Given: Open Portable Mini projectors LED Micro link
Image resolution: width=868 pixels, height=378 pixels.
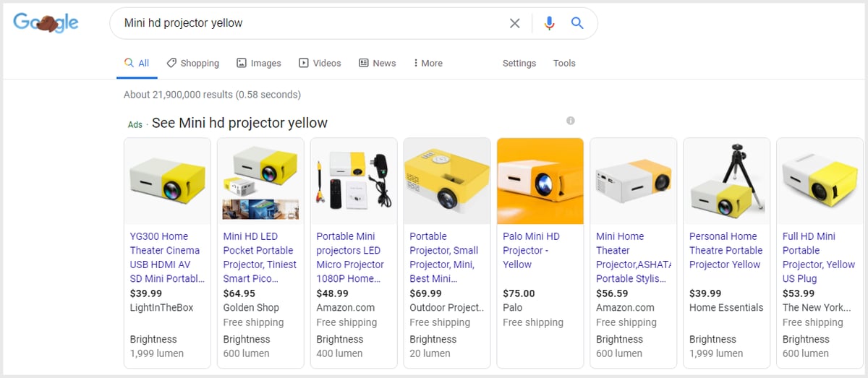Looking at the screenshot, I should click(x=351, y=257).
